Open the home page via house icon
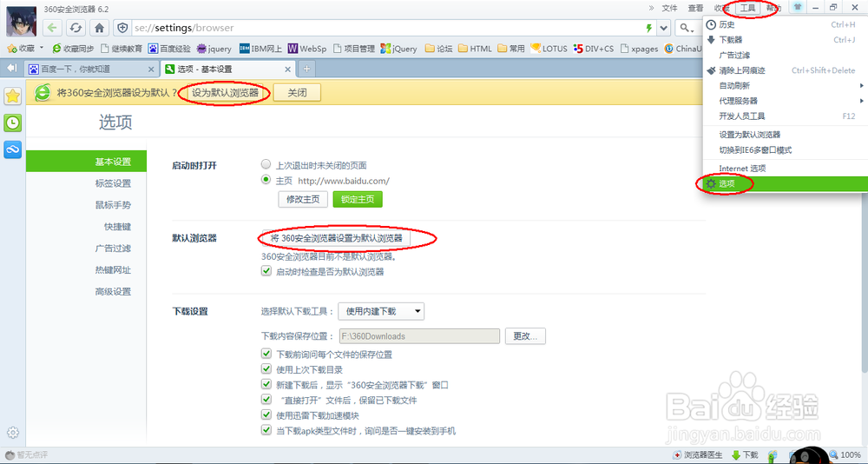Image resolution: width=868 pixels, height=464 pixels. 99,28
